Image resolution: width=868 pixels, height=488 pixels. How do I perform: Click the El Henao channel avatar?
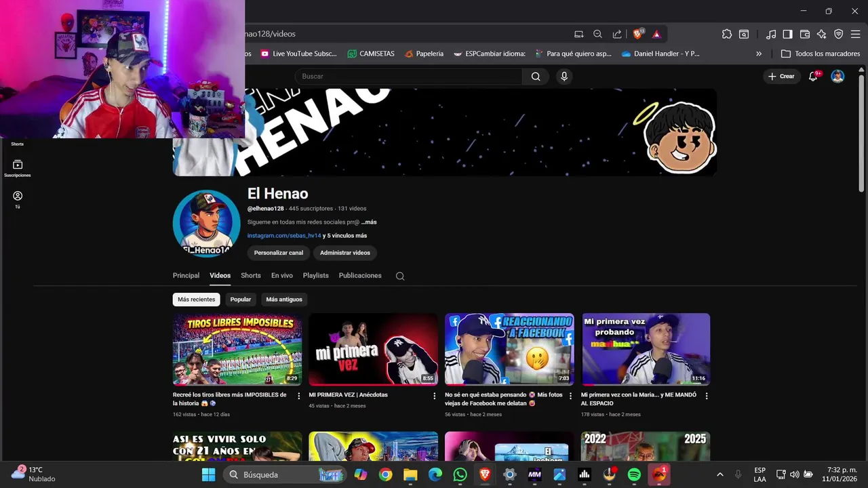point(207,224)
